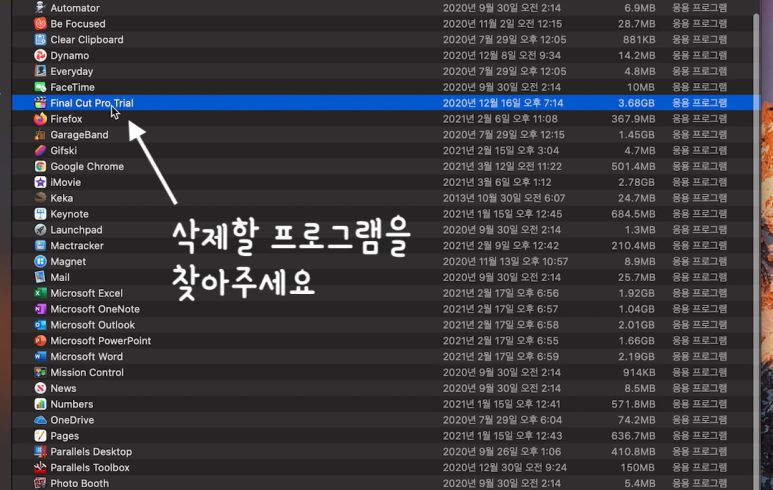Select the Dynamo app icon
Image resolution: width=773 pixels, height=490 pixels.
click(x=40, y=55)
